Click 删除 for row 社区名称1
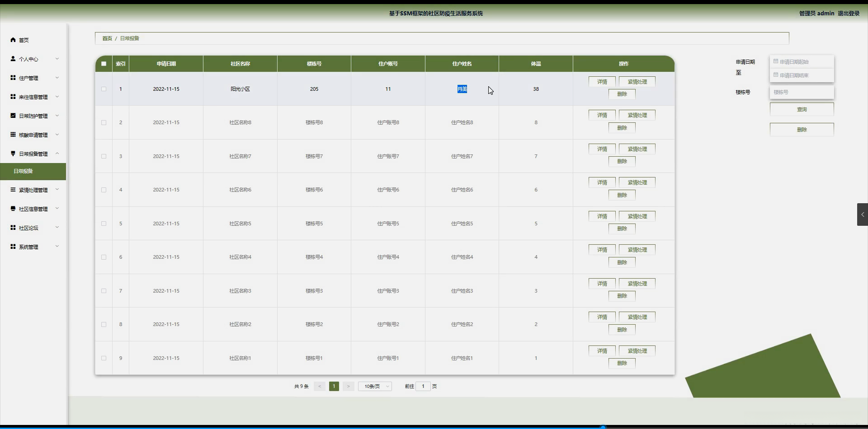Screen dimensions: 868x429 pyautogui.click(x=622, y=363)
